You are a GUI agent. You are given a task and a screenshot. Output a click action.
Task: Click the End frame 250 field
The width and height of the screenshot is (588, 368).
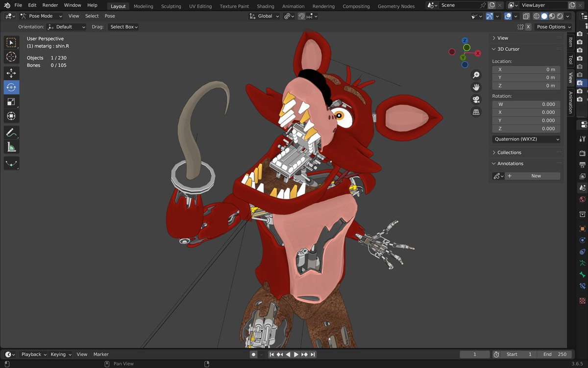[x=555, y=354]
